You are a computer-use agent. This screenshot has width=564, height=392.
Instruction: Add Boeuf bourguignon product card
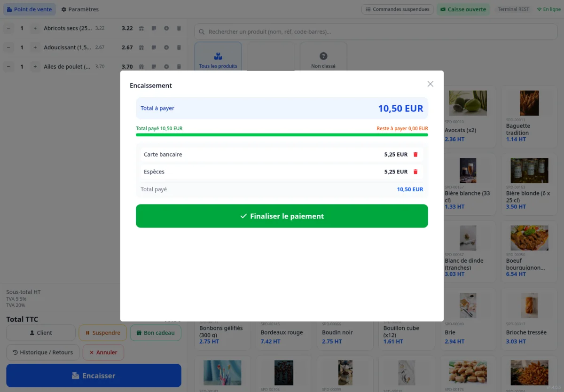(x=529, y=251)
